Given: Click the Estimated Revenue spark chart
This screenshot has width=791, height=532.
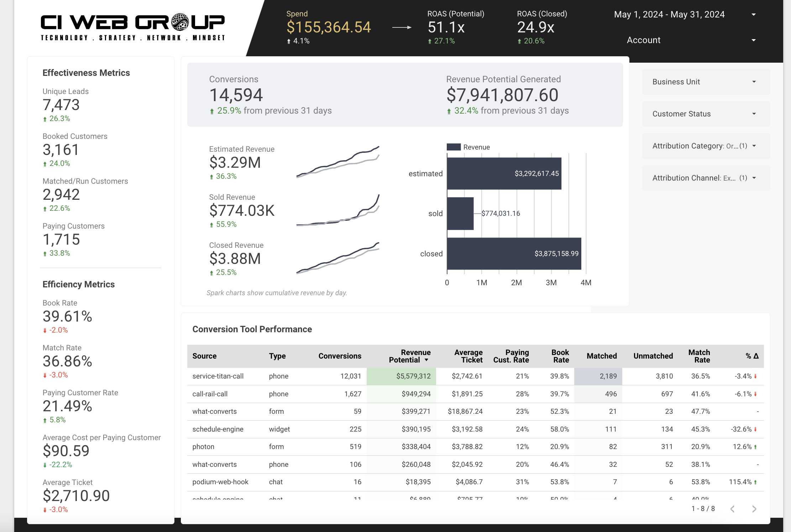Looking at the screenshot, I should point(338,162).
